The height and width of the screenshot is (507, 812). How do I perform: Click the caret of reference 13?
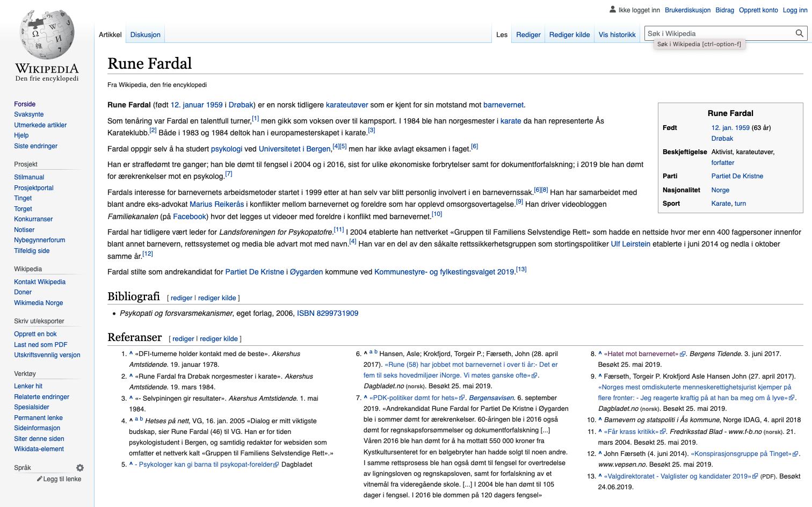click(x=600, y=476)
